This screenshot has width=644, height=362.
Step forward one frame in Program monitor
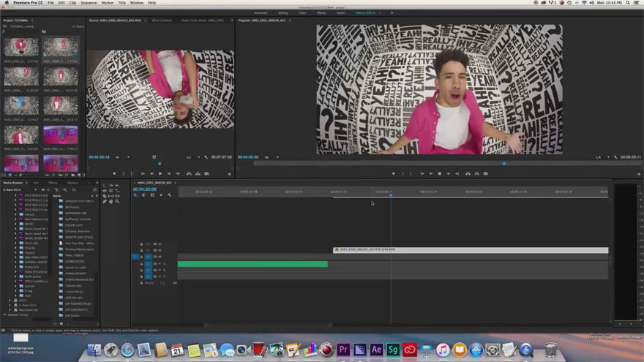tap(449, 173)
